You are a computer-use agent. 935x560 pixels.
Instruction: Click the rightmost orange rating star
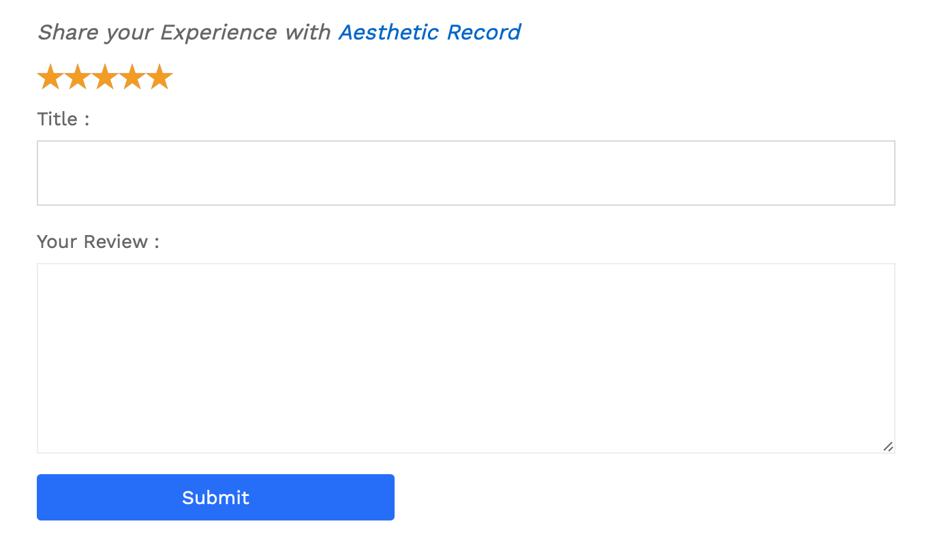(159, 78)
